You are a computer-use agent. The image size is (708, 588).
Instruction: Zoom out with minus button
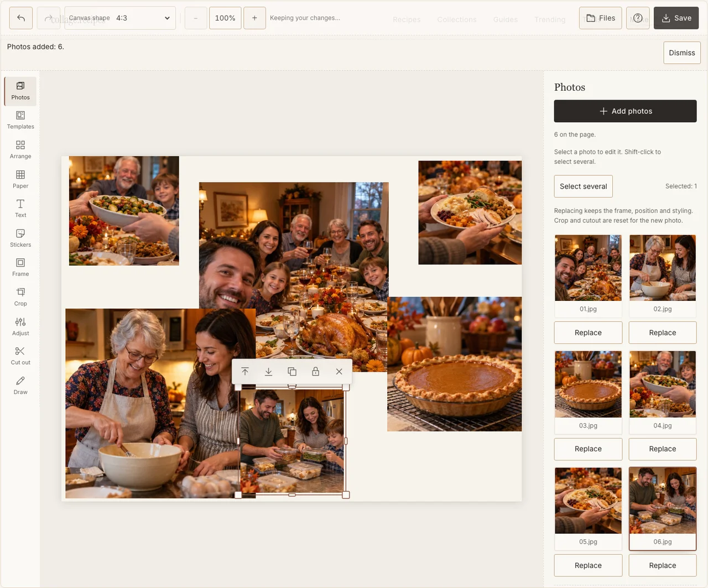click(x=195, y=18)
